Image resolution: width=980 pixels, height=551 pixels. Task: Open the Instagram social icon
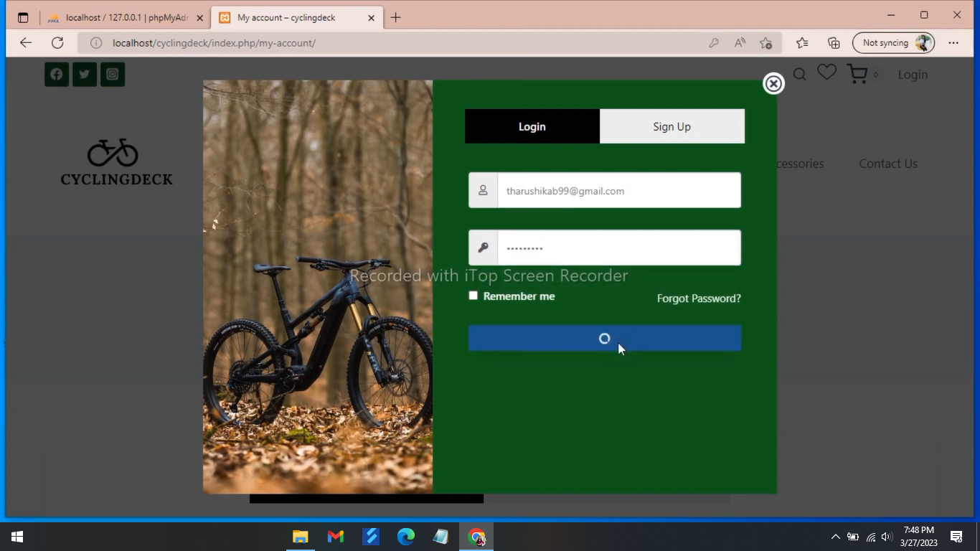tap(113, 74)
